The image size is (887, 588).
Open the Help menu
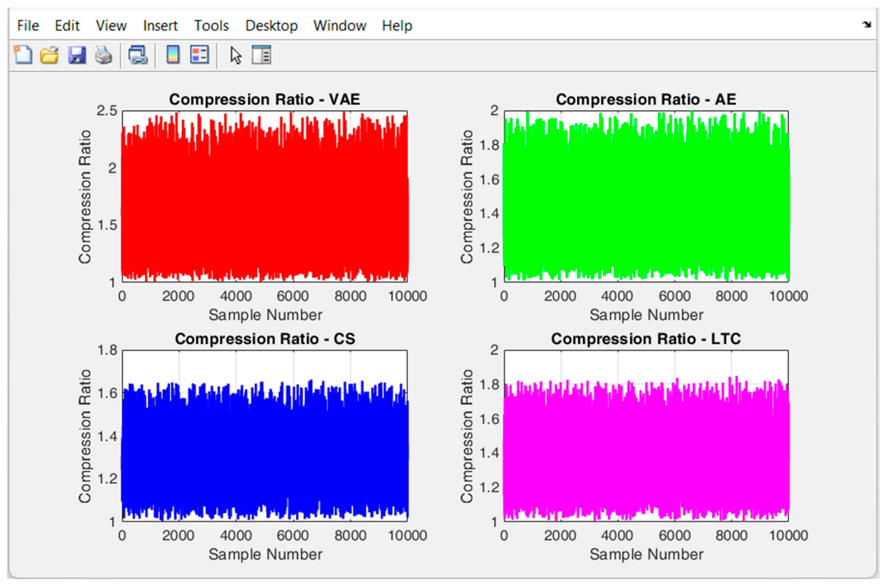tap(397, 25)
